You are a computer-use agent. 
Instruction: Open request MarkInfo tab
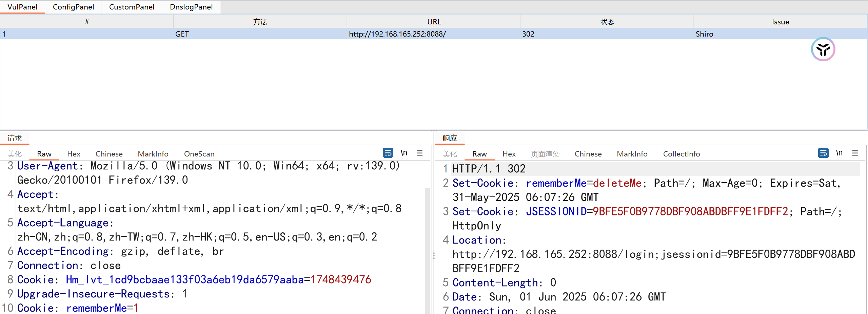click(153, 154)
